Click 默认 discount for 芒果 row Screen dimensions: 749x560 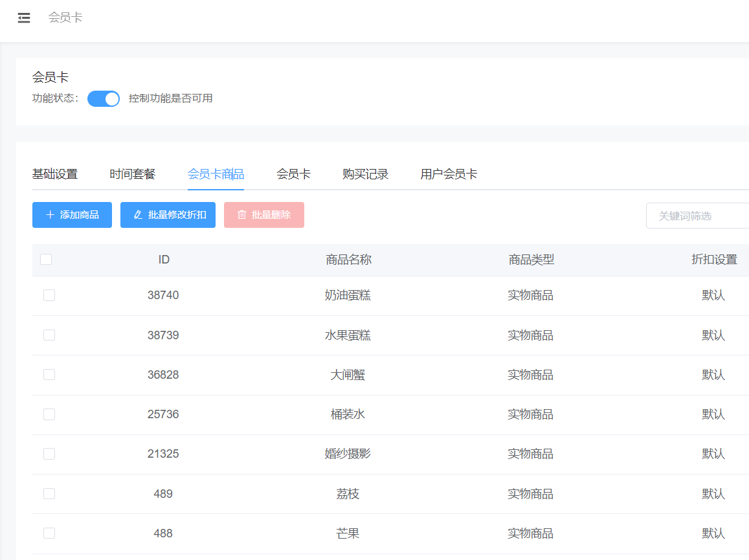tap(713, 533)
